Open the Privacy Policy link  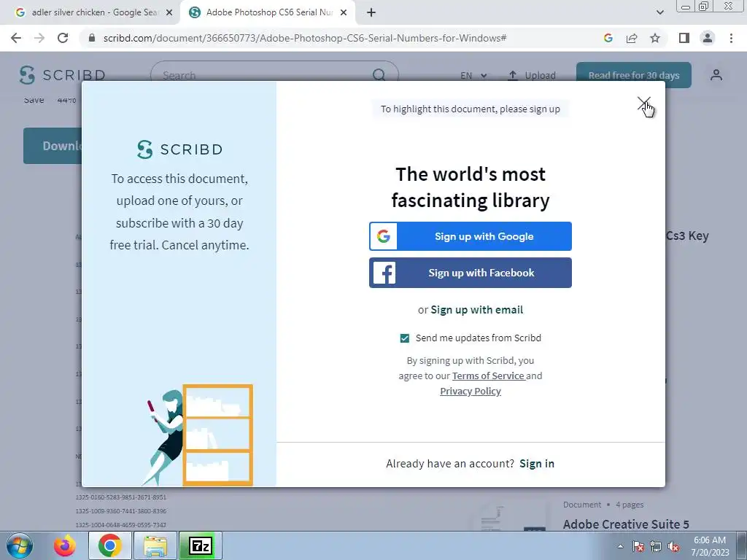[x=471, y=391]
